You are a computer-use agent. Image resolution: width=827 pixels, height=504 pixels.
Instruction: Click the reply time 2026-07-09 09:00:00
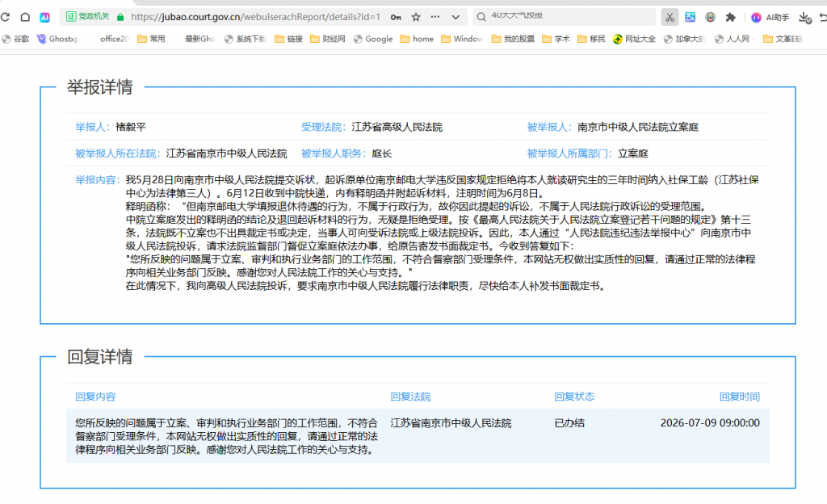(710, 423)
